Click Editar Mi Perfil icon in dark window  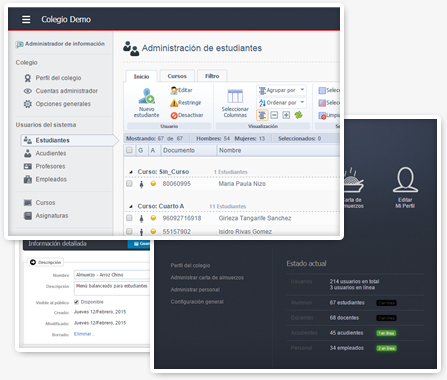point(405,180)
